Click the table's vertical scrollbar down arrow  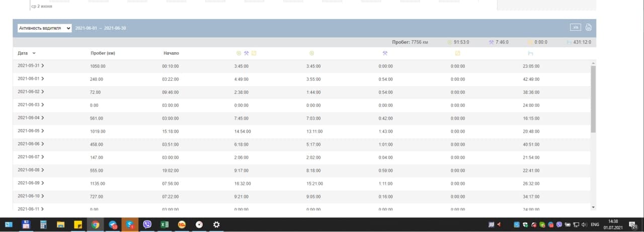(593, 207)
